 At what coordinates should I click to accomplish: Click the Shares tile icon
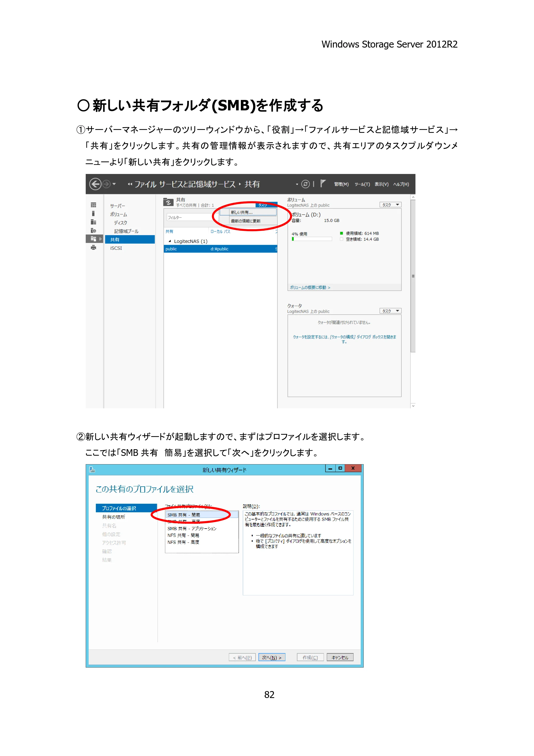click(168, 202)
